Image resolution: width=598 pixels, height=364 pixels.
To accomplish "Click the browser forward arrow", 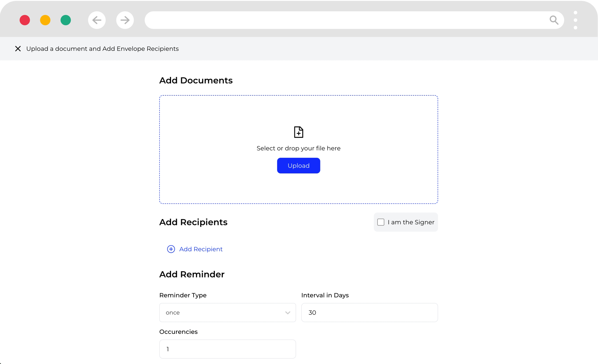I will 125,20.
